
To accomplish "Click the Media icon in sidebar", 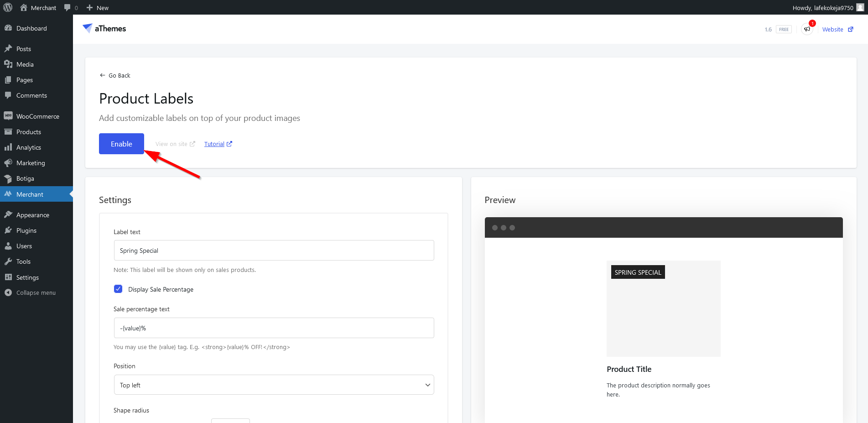I will click(8, 64).
